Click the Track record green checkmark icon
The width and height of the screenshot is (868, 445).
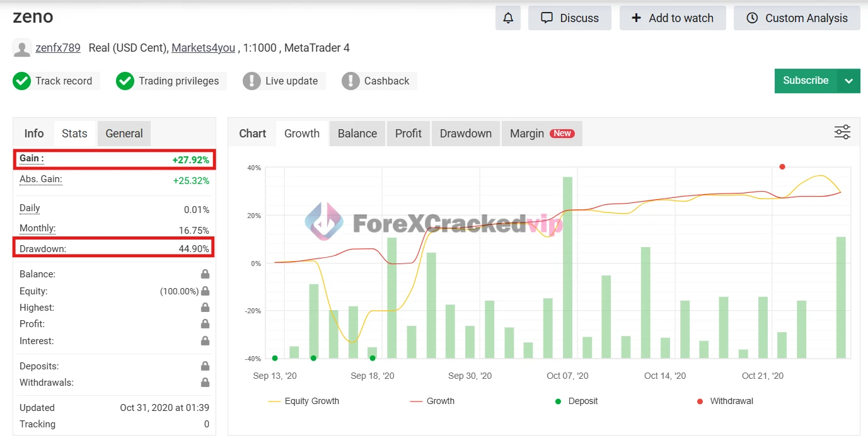[x=22, y=81]
